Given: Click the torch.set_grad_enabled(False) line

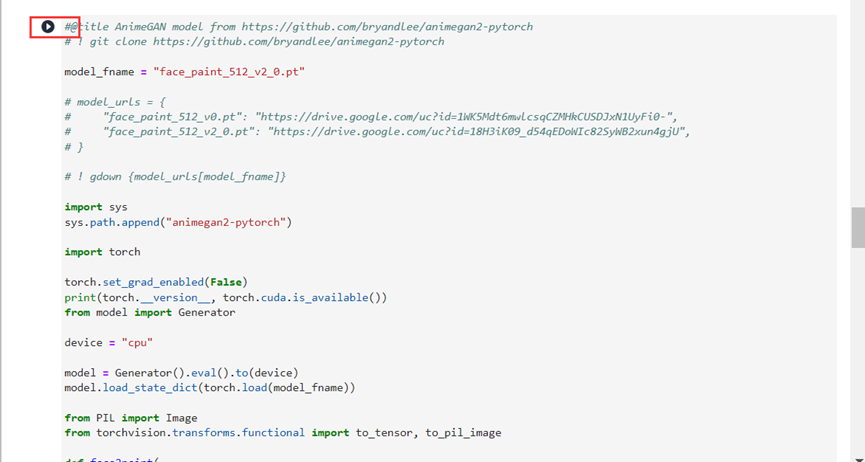Looking at the screenshot, I should (x=156, y=282).
